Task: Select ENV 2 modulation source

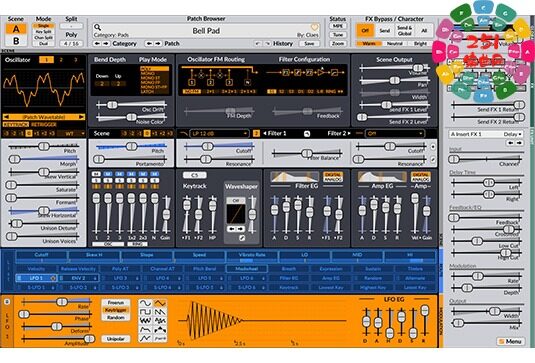Action: click(79, 278)
